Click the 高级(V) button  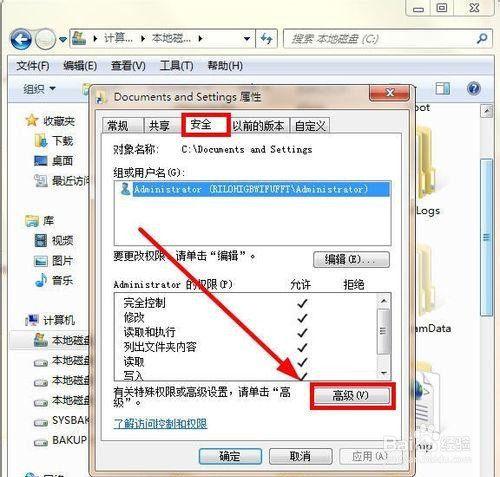pos(352,396)
